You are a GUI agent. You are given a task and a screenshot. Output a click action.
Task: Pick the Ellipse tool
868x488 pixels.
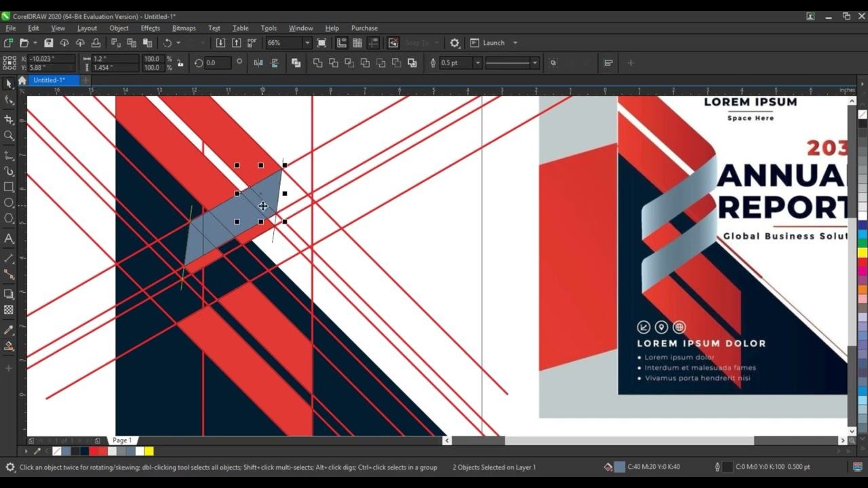[x=9, y=203]
